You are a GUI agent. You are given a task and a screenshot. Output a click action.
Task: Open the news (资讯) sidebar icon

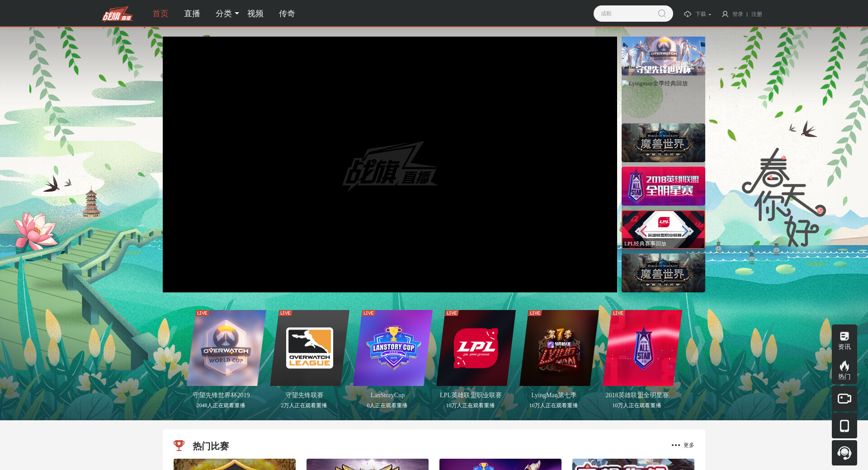point(844,340)
